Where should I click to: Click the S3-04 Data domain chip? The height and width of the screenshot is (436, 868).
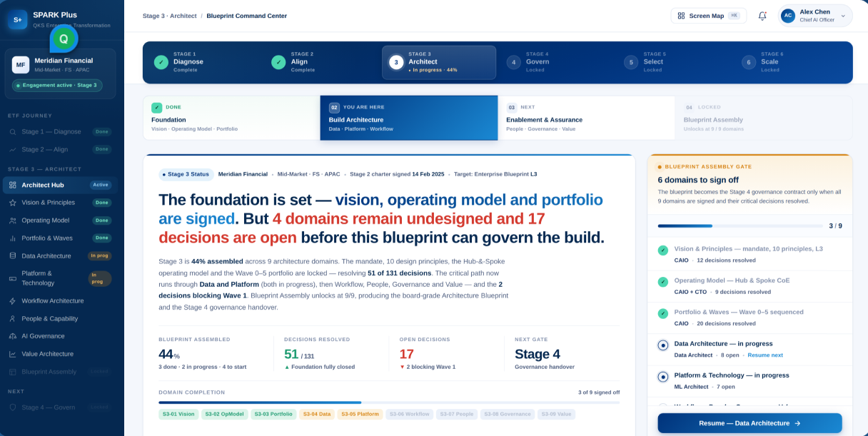pos(316,414)
